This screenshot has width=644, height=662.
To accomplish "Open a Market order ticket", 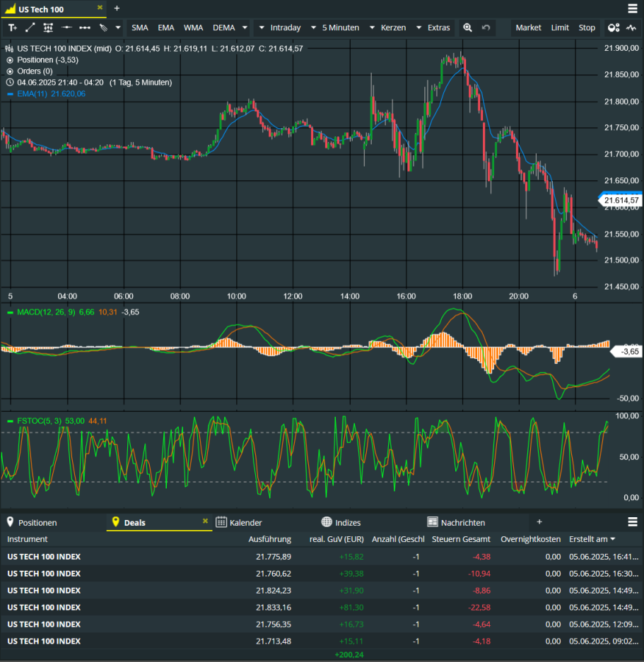I will point(528,28).
